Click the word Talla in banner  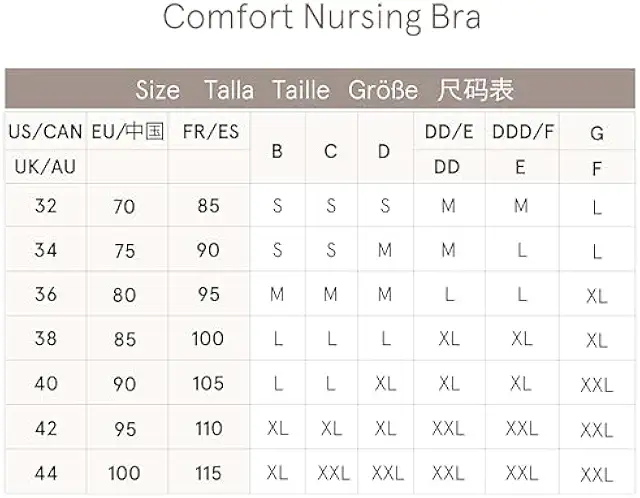[x=229, y=90]
